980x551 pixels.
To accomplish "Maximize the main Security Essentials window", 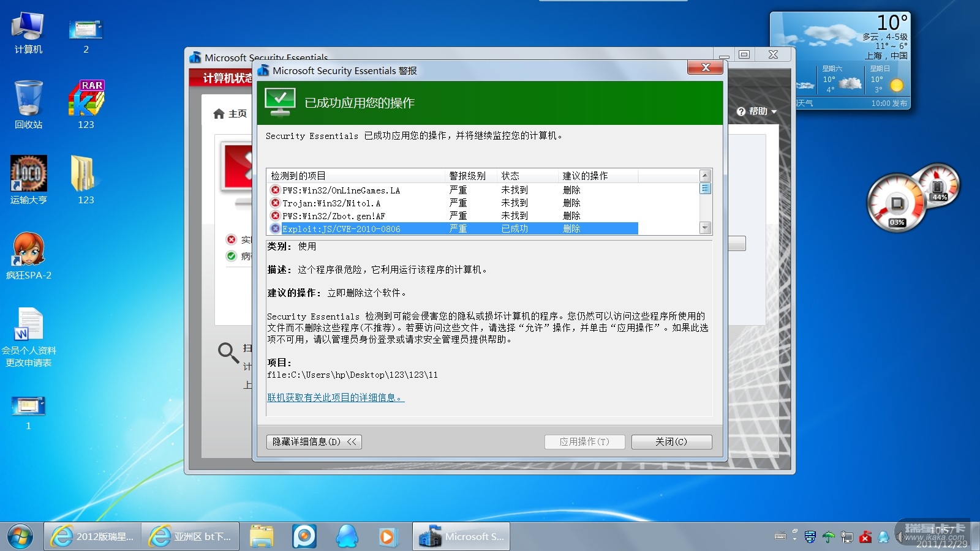I will (x=744, y=54).
